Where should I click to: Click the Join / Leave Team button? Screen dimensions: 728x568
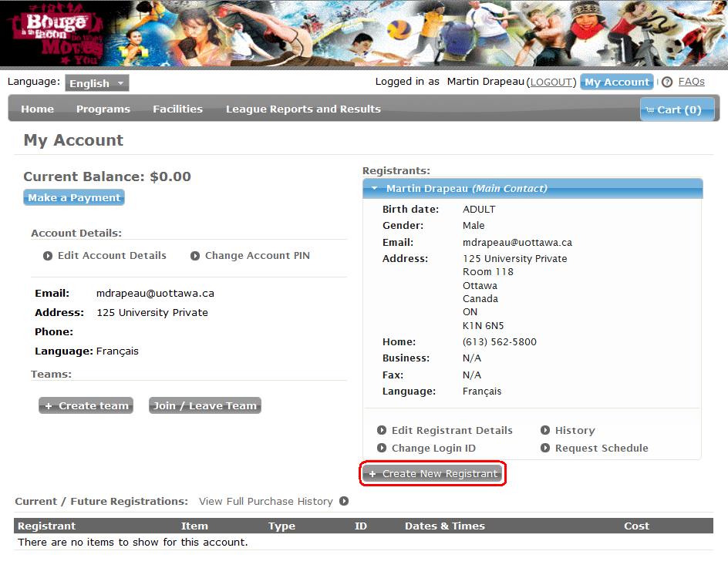(x=204, y=406)
